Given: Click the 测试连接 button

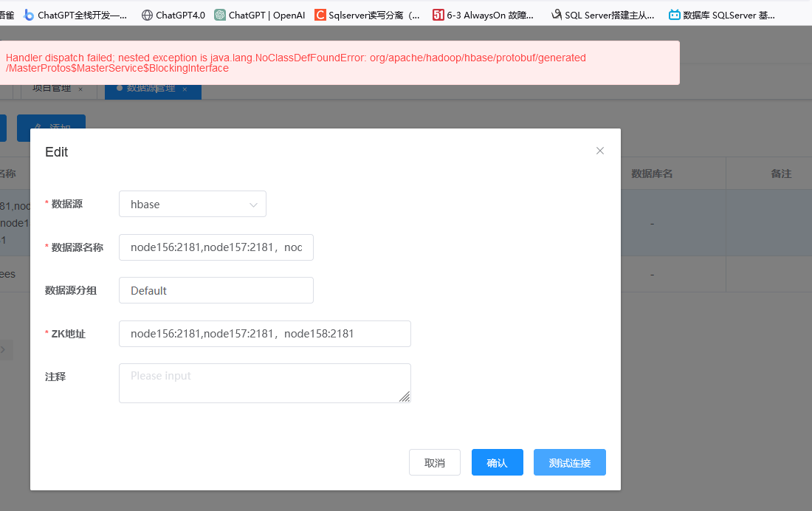Looking at the screenshot, I should pos(570,462).
